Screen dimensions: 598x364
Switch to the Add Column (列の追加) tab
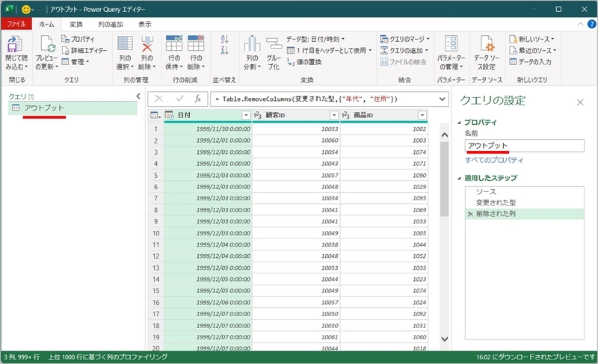(110, 25)
